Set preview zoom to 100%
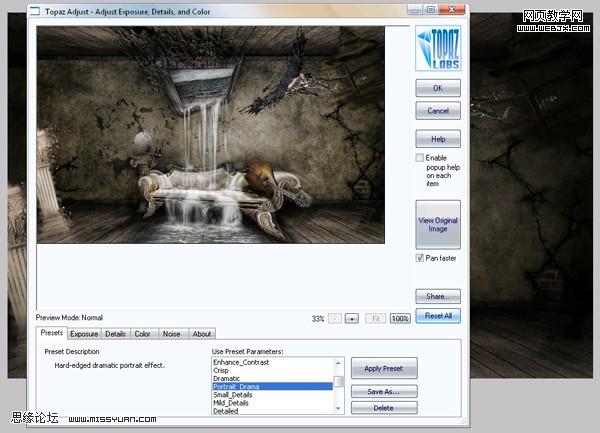Viewport: 600px width, 433px height. [x=400, y=318]
